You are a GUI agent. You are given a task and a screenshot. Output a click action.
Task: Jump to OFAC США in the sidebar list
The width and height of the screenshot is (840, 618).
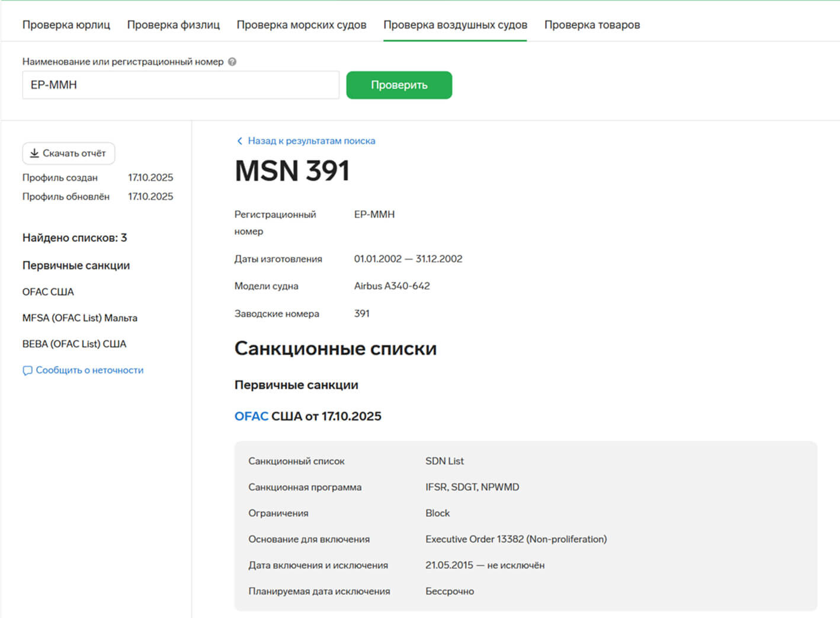tap(48, 292)
